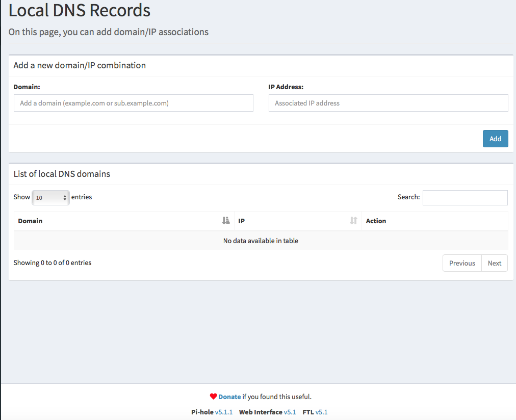Image resolution: width=516 pixels, height=420 pixels.
Task: Open the Web Interface v5.1 link
Action: pos(289,412)
